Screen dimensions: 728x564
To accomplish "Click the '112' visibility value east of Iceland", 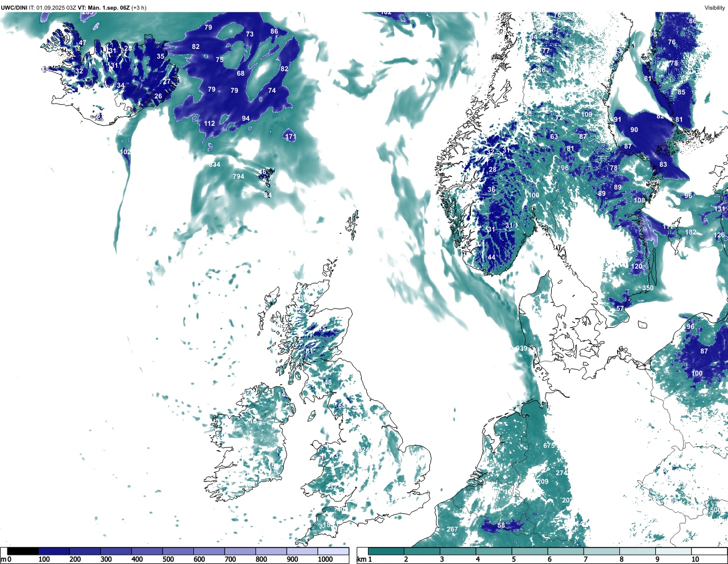I will pyautogui.click(x=210, y=123).
